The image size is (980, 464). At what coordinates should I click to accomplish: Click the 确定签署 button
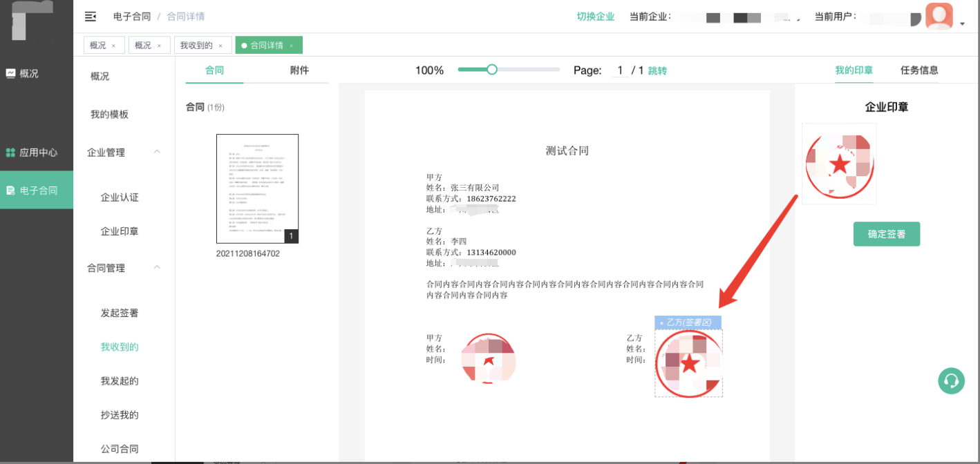pyautogui.click(x=886, y=234)
